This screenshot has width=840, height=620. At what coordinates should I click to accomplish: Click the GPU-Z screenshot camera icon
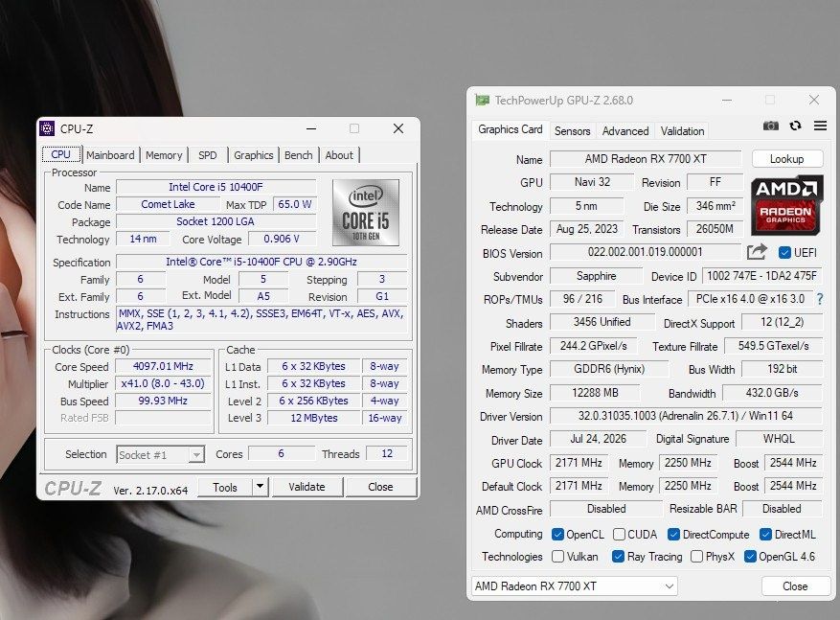point(770,126)
